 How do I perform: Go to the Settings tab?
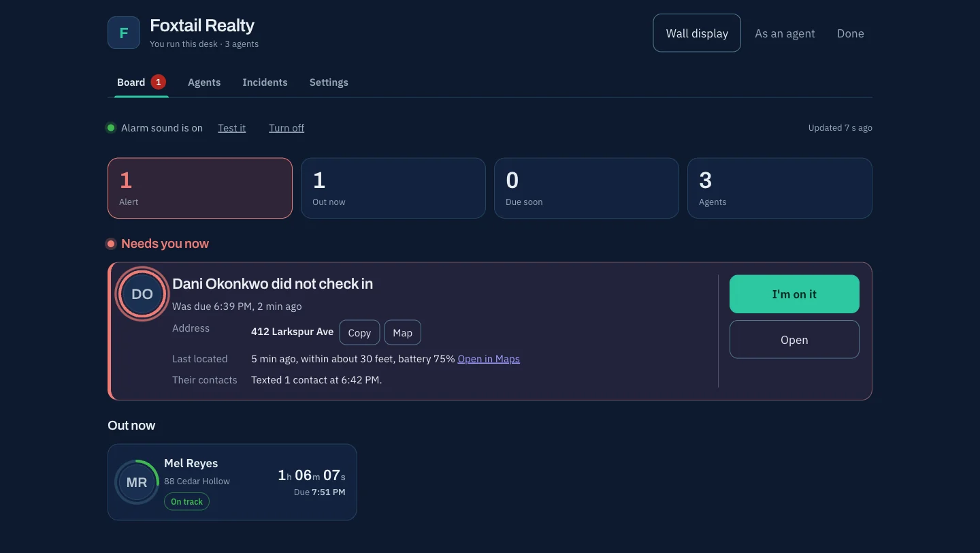(329, 82)
